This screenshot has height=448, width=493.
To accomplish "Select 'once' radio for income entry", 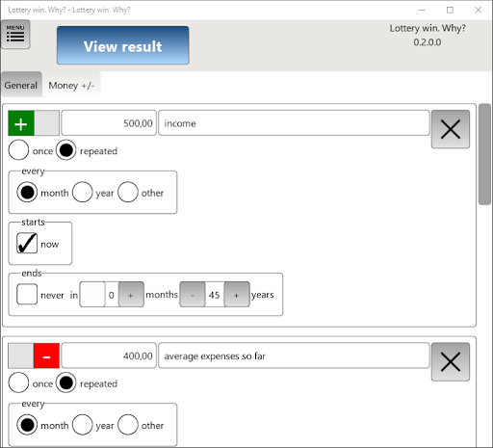I will click(18, 150).
